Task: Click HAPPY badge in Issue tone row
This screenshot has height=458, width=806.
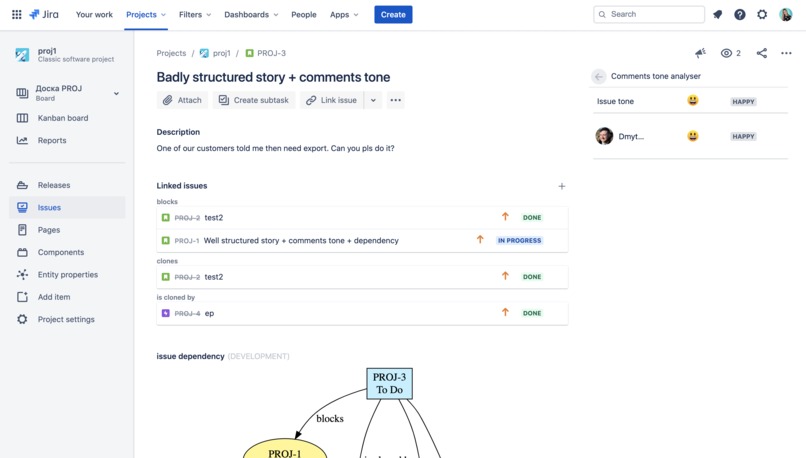Action: (743, 102)
